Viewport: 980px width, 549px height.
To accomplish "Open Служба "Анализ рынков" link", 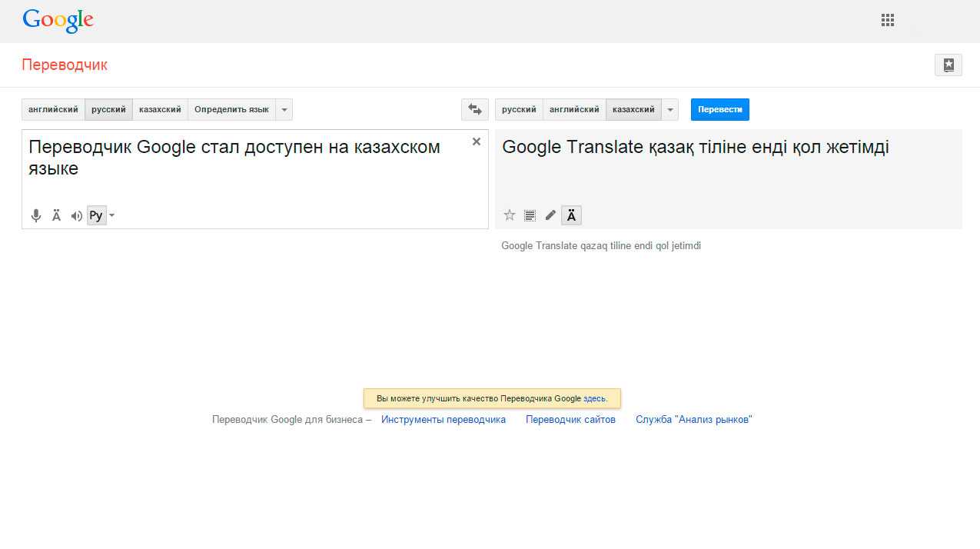I will 694,420.
